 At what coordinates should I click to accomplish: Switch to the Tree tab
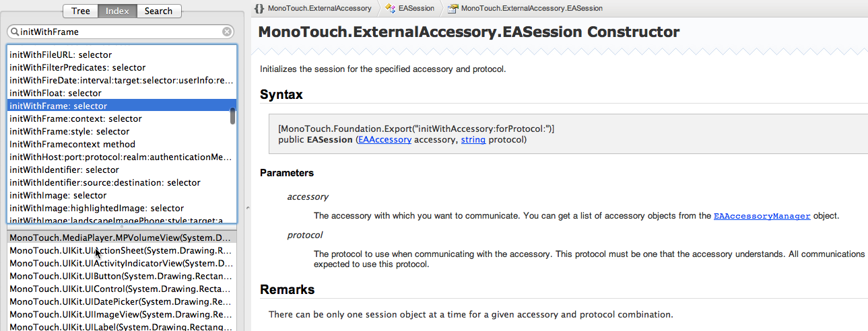click(81, 11)
